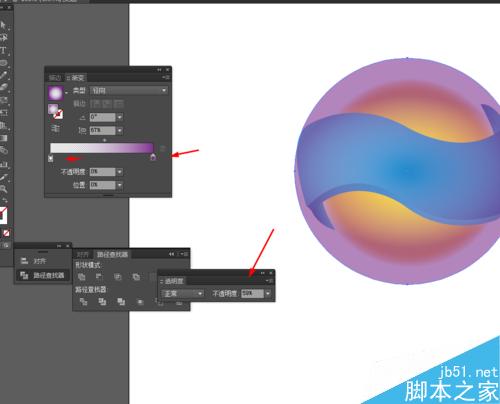This screenshot has height=404, width=500.
Task: Switch to the 路径查找器 tab
Action: click(112, 254)
